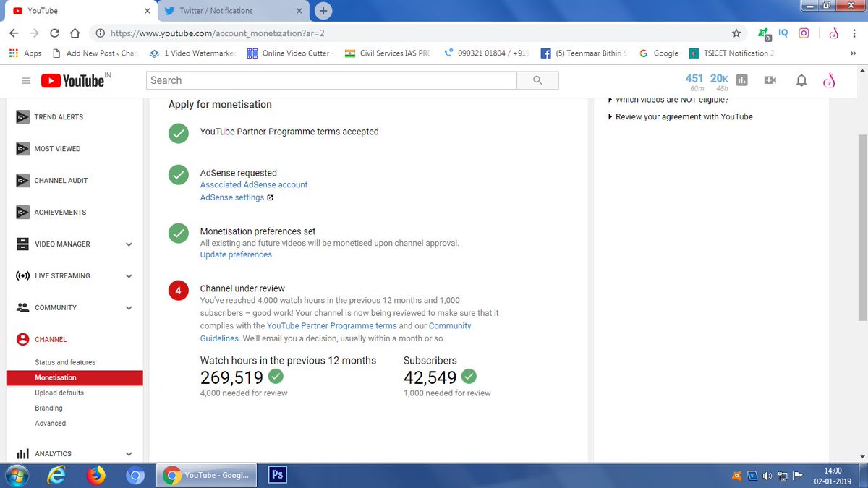Click the Instagram extension icon
This screenshot has height=488, width=868.
coord(804,33)
